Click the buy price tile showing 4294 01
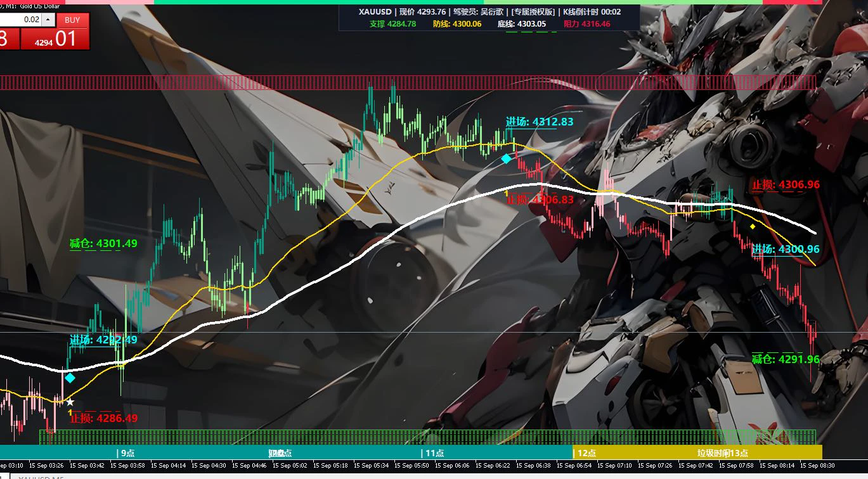The width and height of the screenshot is (868, 479). [55, 39]
